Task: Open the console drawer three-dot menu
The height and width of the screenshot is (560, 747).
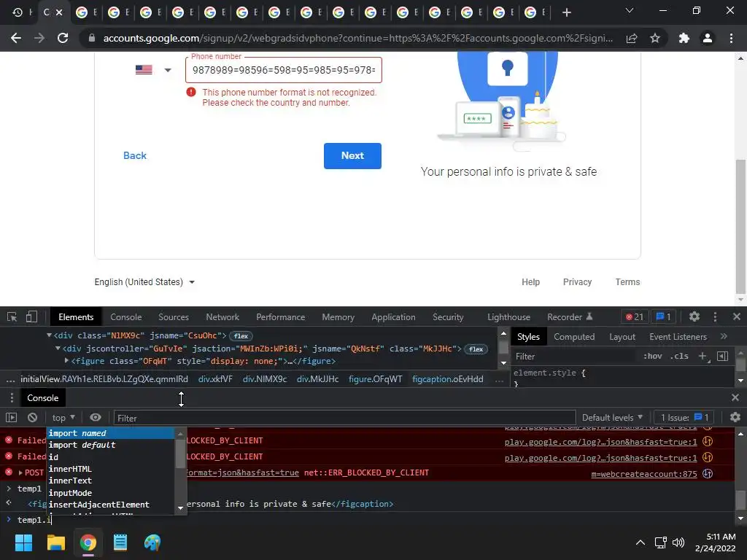Action: pyautogui.click(x=12, y=397)
